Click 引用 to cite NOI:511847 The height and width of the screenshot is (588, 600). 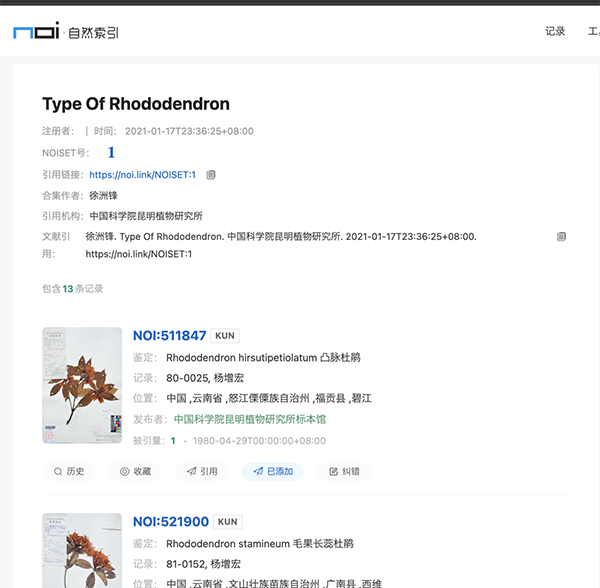(201, 471)
